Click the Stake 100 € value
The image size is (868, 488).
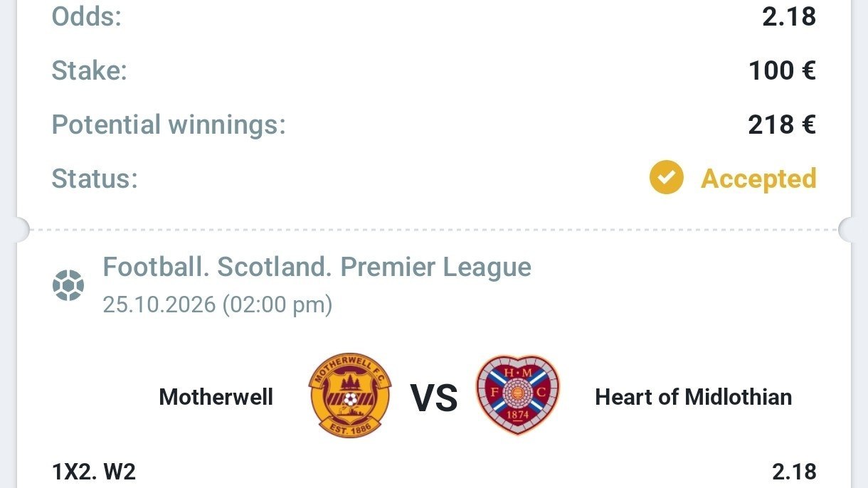pyautogui.click(x=782, y=70)
